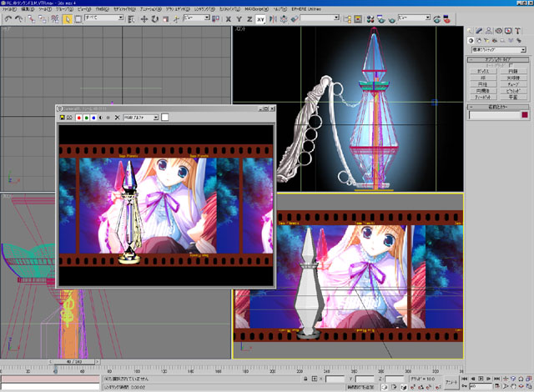Click the Play Animation button

point(481,379)
